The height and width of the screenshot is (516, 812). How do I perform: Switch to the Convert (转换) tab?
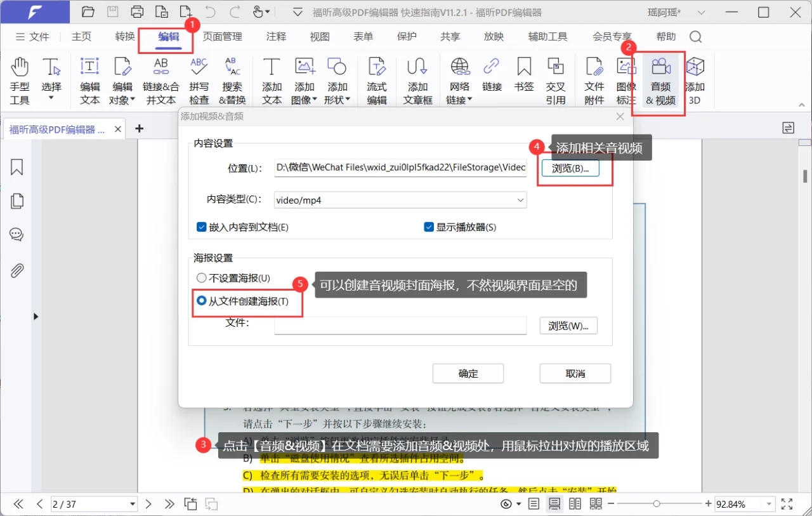point(125,37)
